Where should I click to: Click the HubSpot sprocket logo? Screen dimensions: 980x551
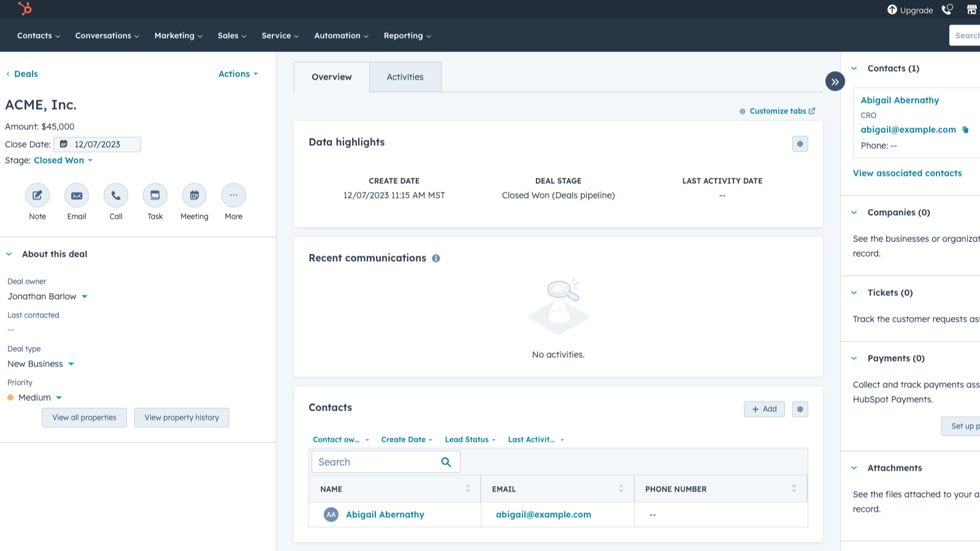[25, 9]
